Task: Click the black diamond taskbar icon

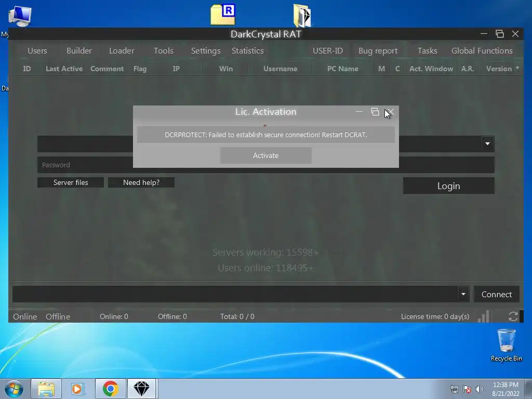Action: [141, 389]
